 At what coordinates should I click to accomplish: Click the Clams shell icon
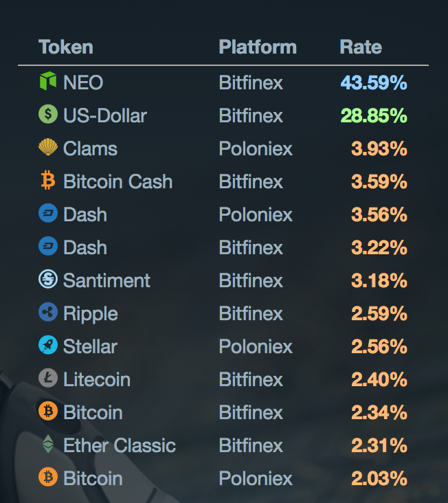click(x=47, y=148)
